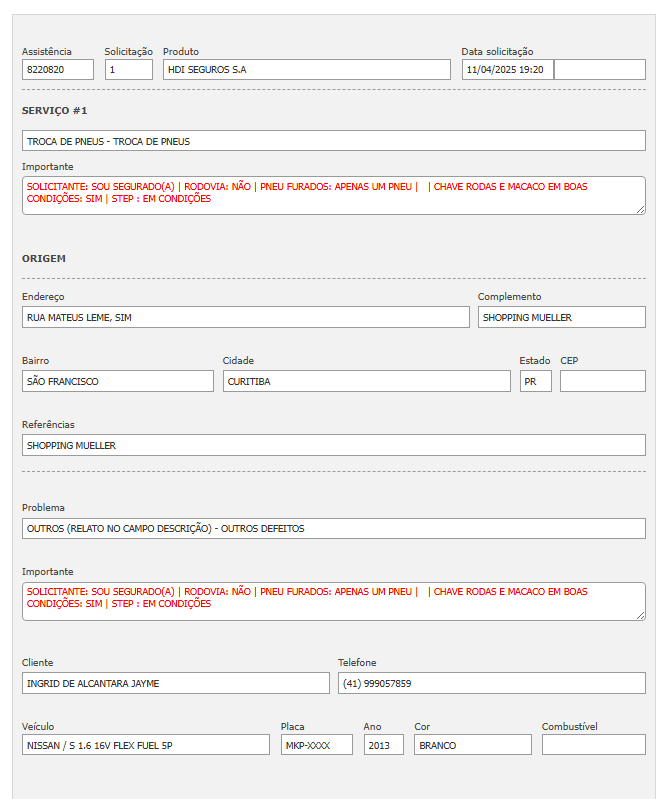This screenshot has width=658, height=799.
Task: Click the Endereço field with RUA MATEUS LEME
Action: point(245,317)
